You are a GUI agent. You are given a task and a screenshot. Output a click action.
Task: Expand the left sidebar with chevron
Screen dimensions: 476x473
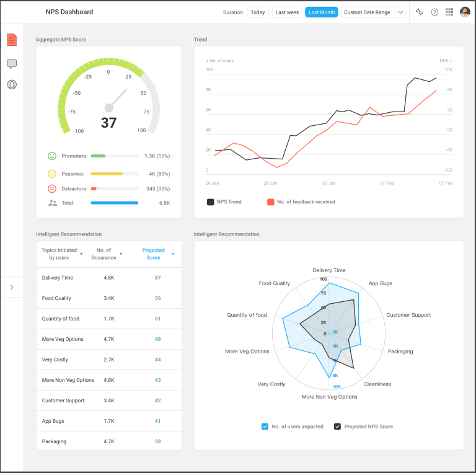click(12, 287)
